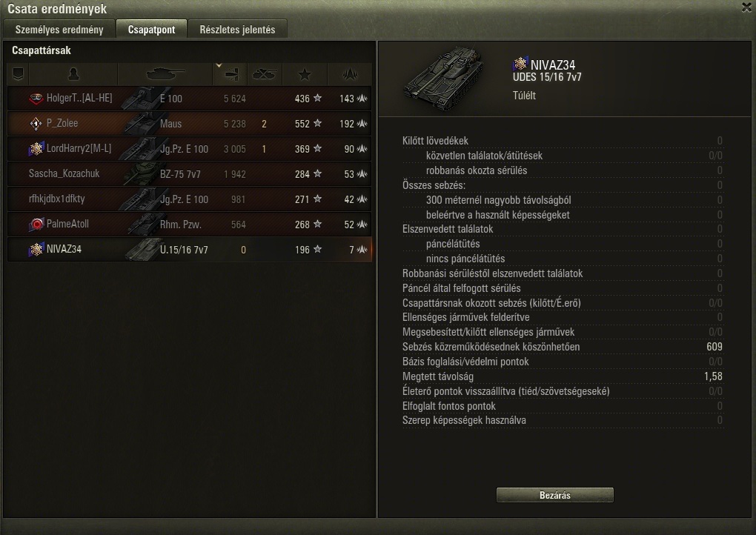
Task: Click NIVAZ34 clan emblem in details panel
Action: (x=520, y=64)
